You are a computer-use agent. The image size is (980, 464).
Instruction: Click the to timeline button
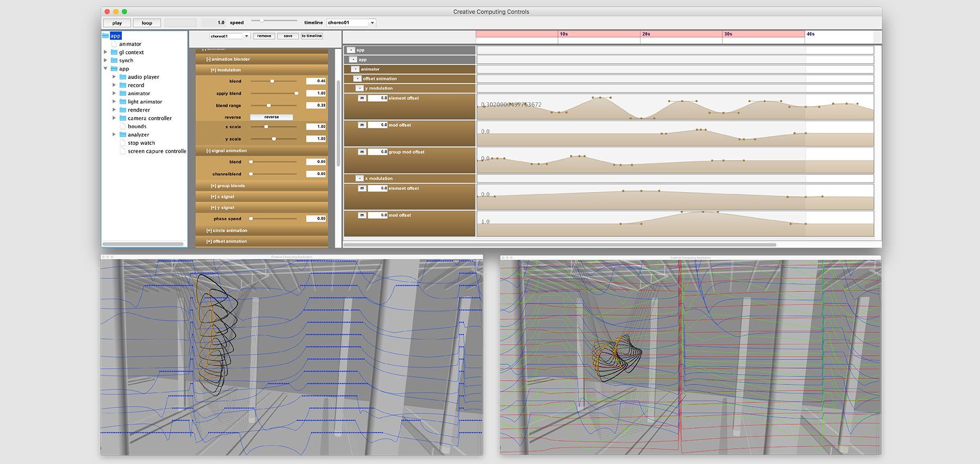tap(312, 36)
